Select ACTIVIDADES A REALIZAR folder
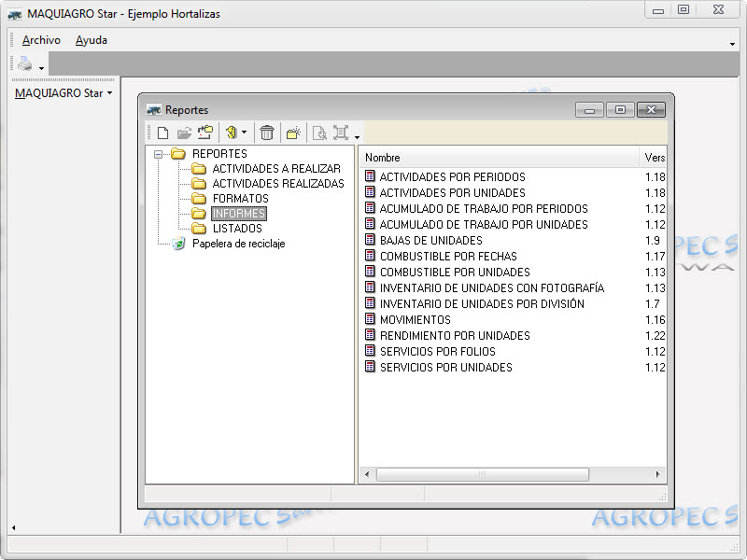The height and width of the screenshot is (560, 747). point(276,169)
